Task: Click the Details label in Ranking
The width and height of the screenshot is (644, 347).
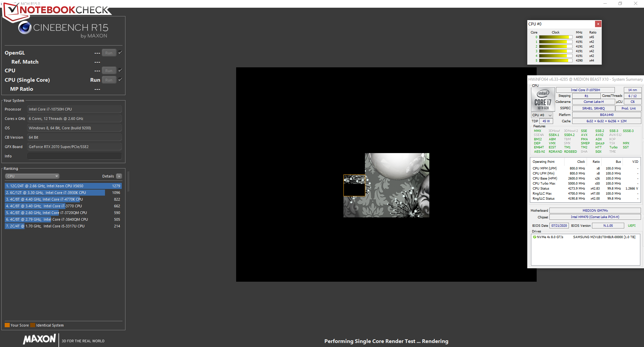Action: [108, 176]
